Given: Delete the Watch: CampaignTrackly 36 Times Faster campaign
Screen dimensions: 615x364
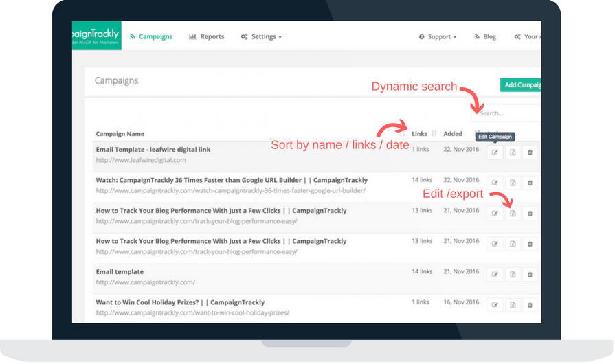Looking at the screenshot, I should pyautogui.click(x=530, y=183).
